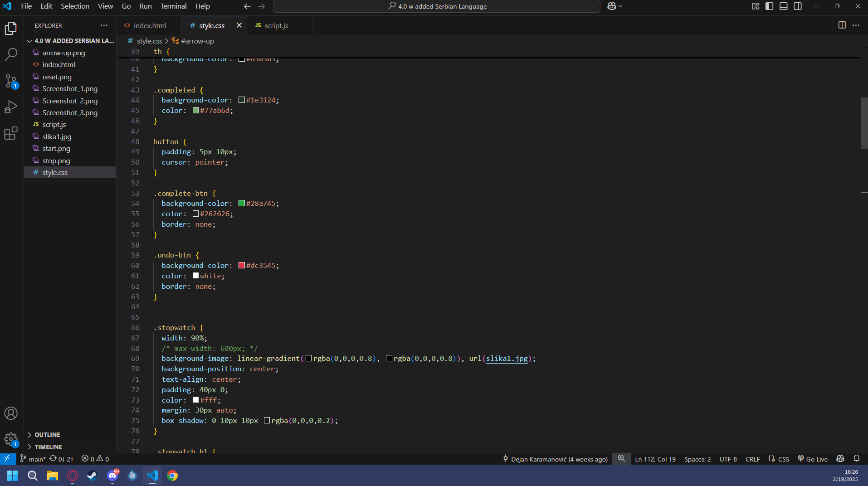This screenshot has width=868, height=486.
Task: Open Discord from taskbar
Action: pyautogui.click(x=112, y=476)
